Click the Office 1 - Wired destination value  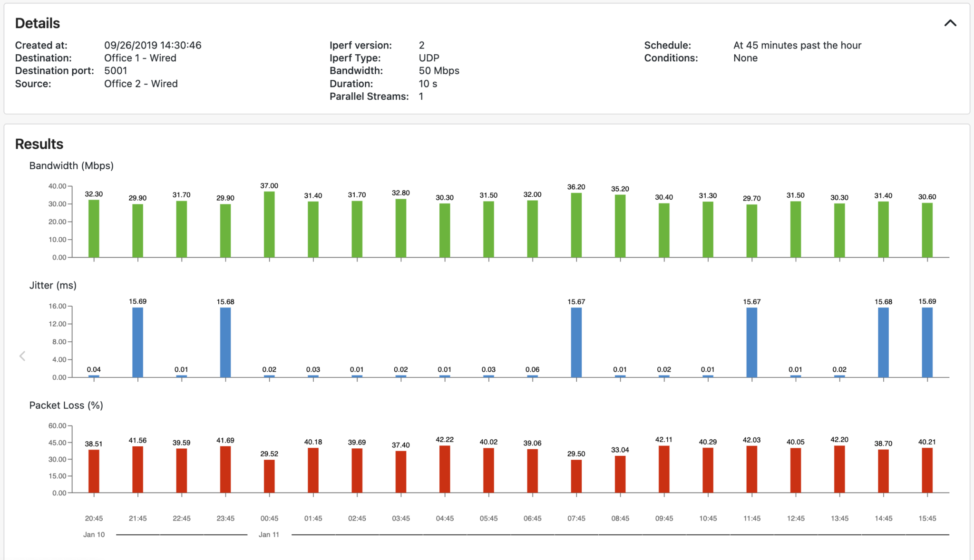(140, 58)
